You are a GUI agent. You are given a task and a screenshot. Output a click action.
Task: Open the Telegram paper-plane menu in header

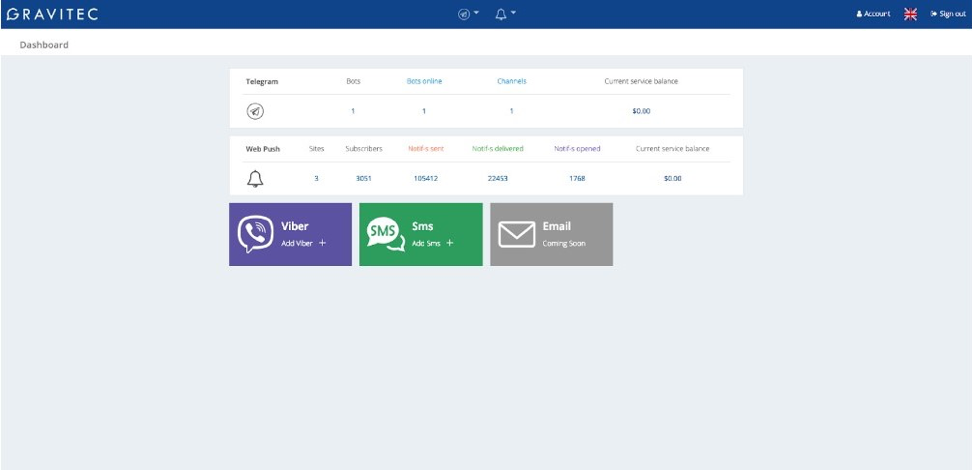(x=468, y=14)
